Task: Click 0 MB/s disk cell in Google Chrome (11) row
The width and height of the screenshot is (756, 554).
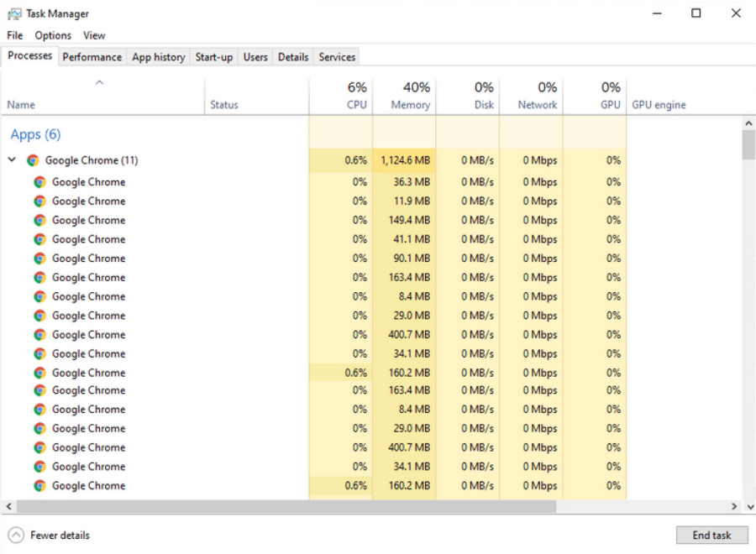Action: (468, 160)
